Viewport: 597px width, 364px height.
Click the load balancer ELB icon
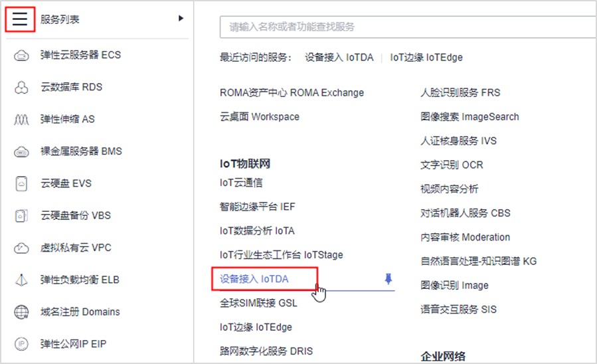tap(21, 280)
